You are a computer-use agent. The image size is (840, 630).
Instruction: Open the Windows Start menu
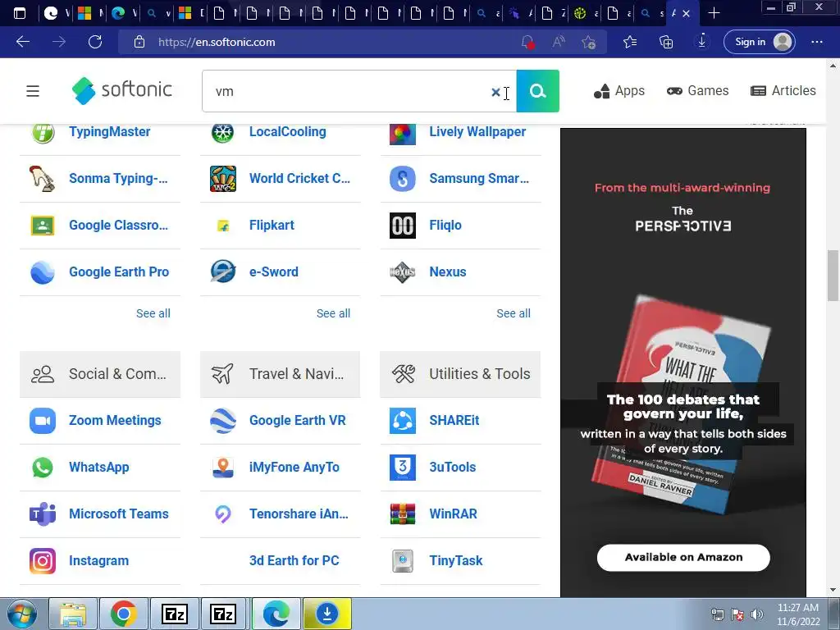click(x=22, y=614)
